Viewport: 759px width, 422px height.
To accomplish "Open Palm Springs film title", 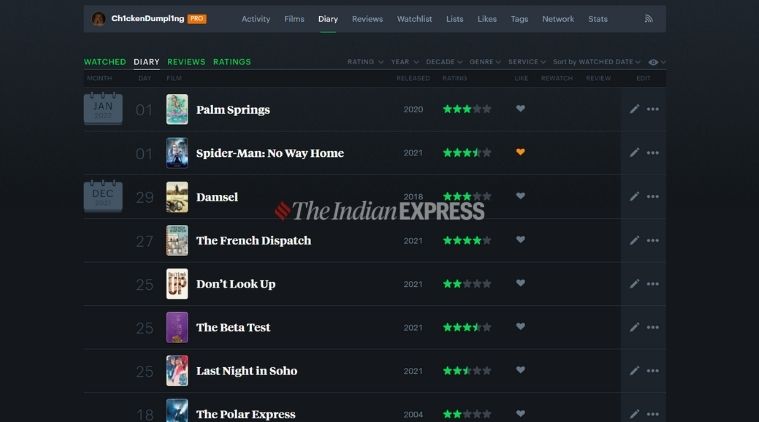I will pos(233,110).
